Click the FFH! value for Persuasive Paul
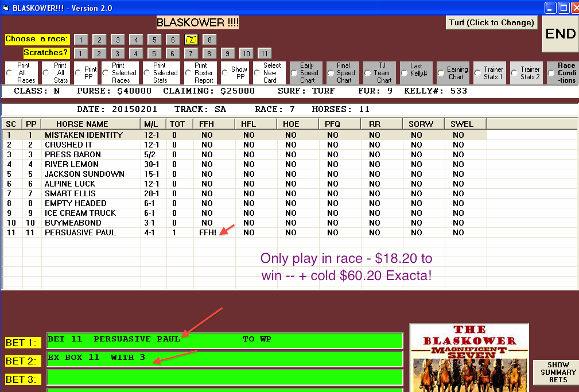Screen dimensions: 579x392 point(208,233)
